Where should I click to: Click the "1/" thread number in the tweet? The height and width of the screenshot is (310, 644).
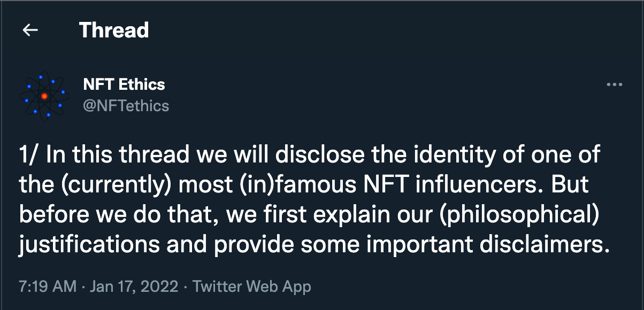point(29,156)
